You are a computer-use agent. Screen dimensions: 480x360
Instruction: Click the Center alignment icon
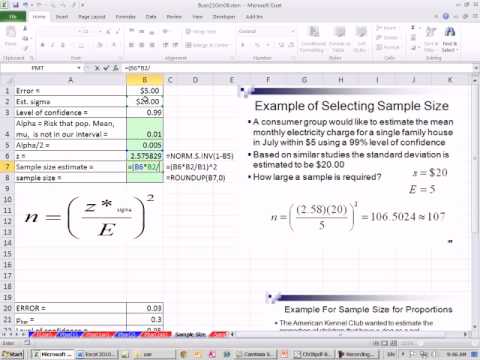tap(142, 45)
